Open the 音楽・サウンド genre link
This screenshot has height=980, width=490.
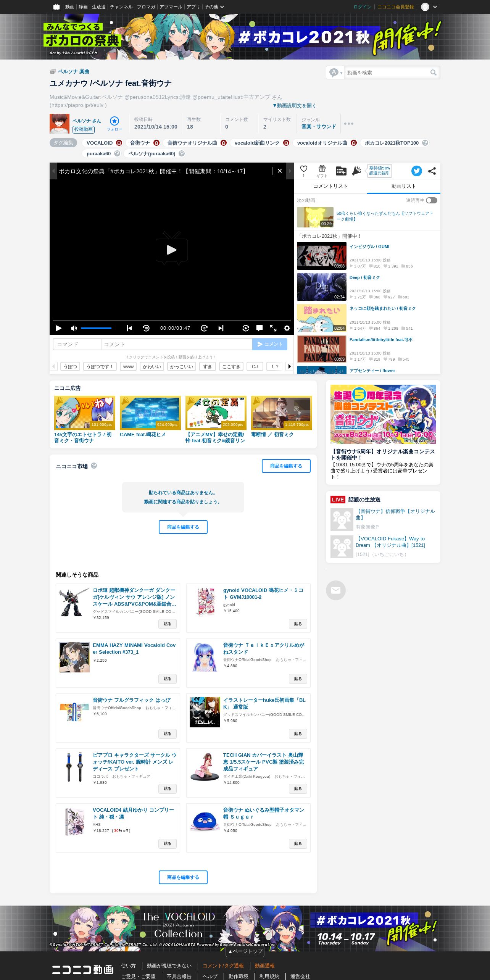tap(319, 126)
